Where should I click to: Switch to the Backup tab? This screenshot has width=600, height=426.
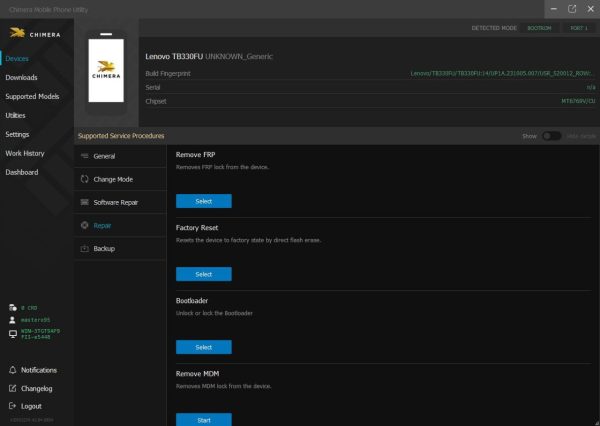(120, 248)
